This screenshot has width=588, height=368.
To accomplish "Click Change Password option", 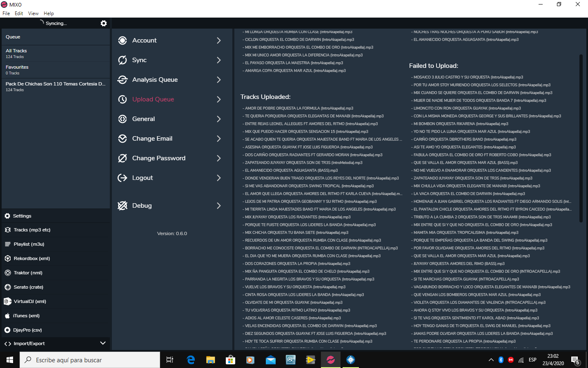I will coord(158,158).
